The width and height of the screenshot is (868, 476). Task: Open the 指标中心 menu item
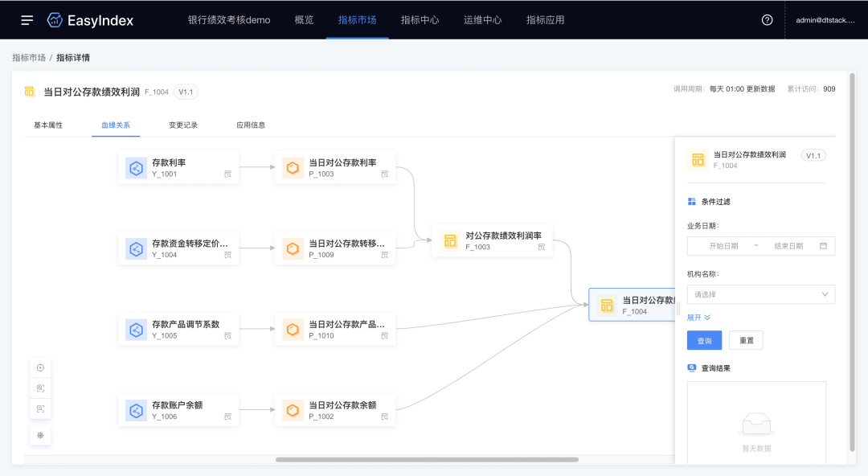[x=420, y=20]
